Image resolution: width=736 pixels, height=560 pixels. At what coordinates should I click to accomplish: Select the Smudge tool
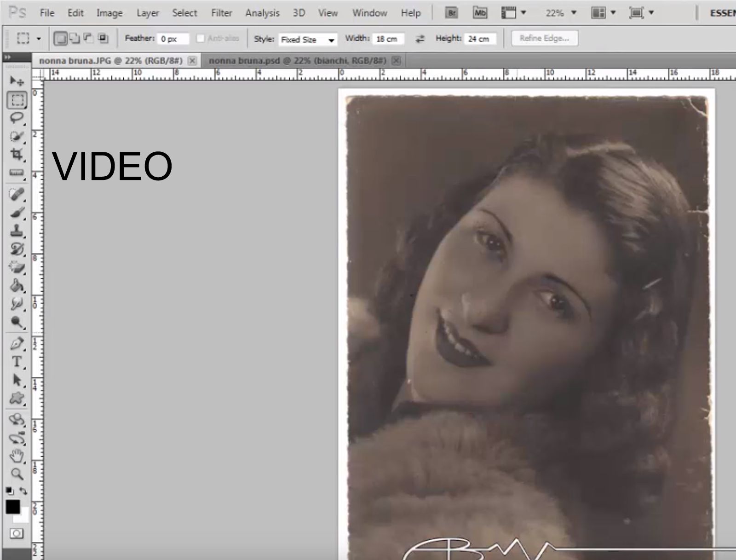(17, 304)
